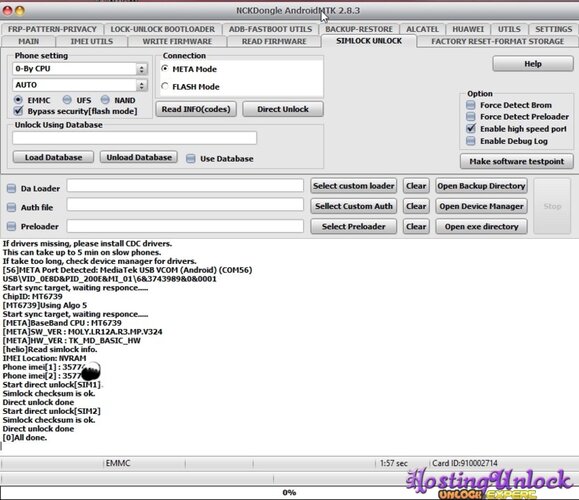Click the Stop button
Image resolution: width=579 pixels, height=500 pixels.
(552, 206)
